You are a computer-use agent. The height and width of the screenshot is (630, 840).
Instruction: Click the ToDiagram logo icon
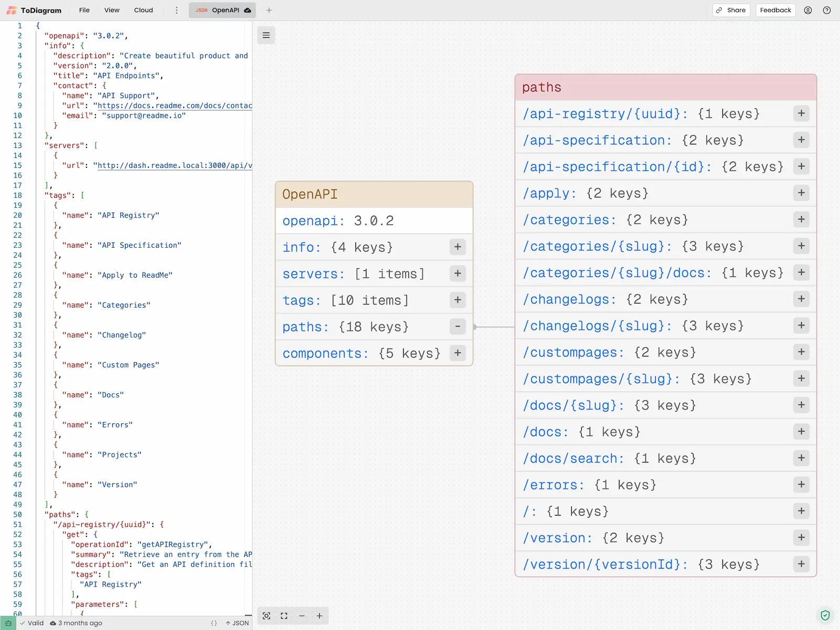tap(12, 10)
